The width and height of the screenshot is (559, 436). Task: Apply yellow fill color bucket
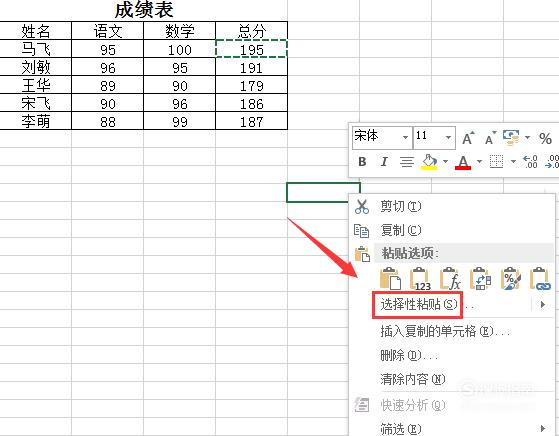(429, 162)
